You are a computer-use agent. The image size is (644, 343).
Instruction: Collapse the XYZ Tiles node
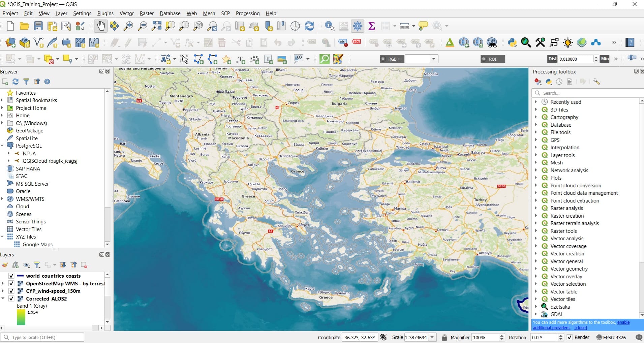(2, 237)
